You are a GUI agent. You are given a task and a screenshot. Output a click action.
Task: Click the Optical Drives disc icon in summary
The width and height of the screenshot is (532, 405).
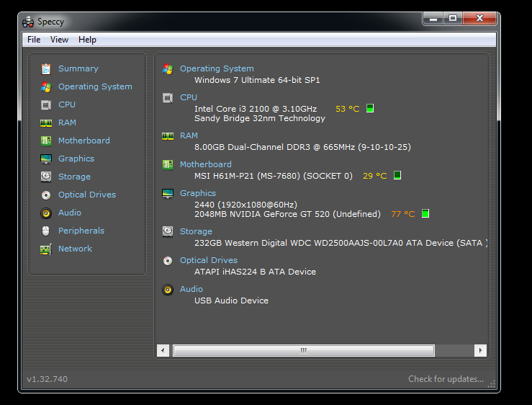tap(168, 261)
